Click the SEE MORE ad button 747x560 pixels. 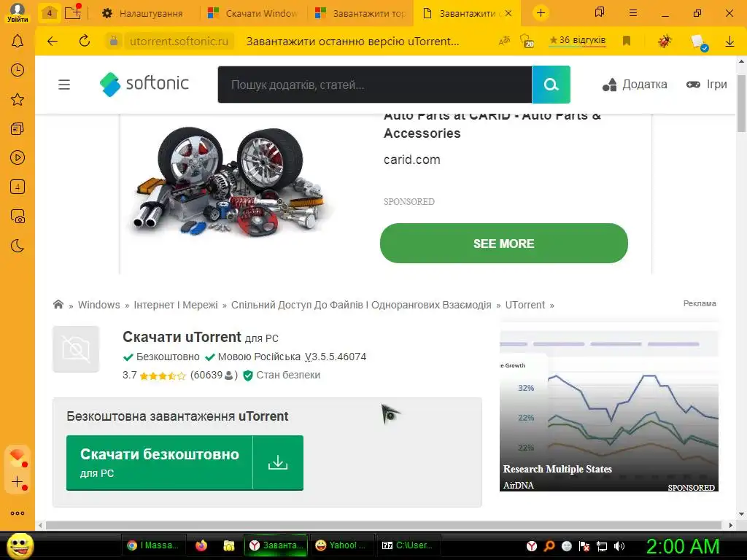pos(503,244)
